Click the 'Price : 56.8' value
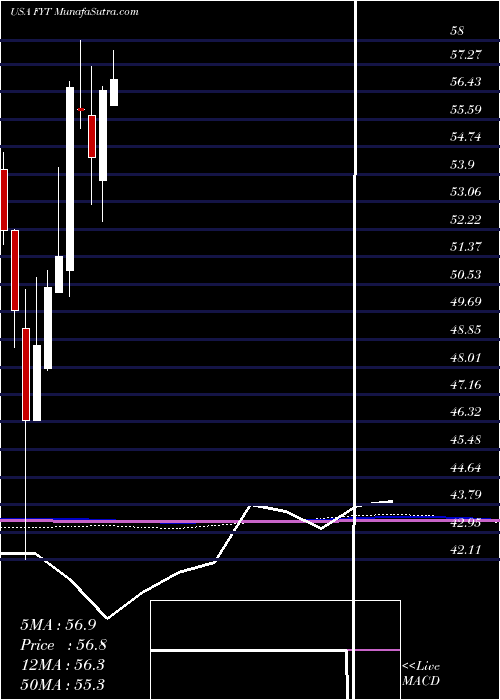Screen dimensions: 500x700 63,645
